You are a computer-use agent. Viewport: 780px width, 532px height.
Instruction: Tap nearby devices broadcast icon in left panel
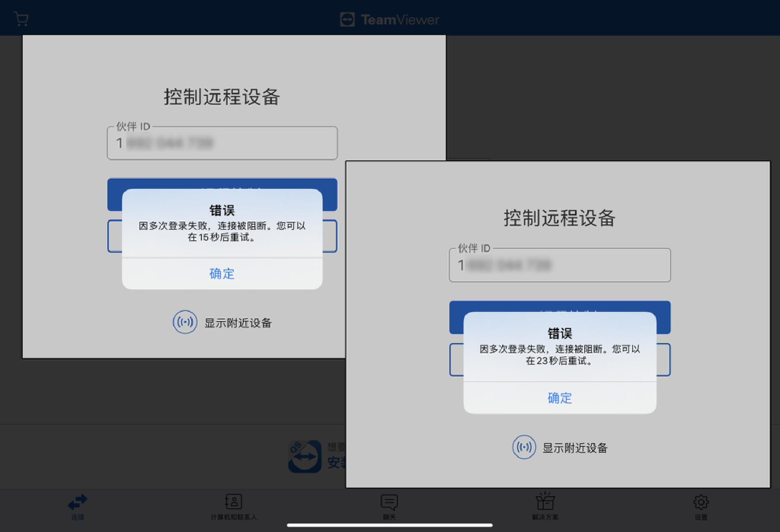tap(185, 322)
